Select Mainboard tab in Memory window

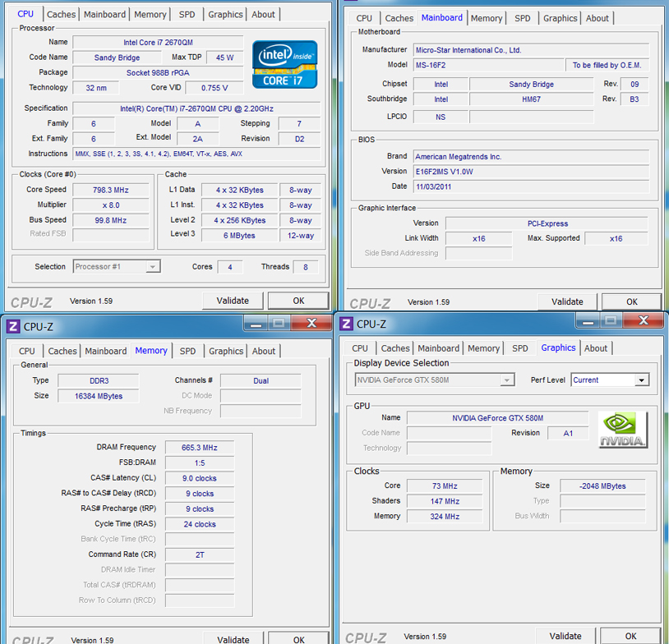pyautogui.click(x=105, y=351)
